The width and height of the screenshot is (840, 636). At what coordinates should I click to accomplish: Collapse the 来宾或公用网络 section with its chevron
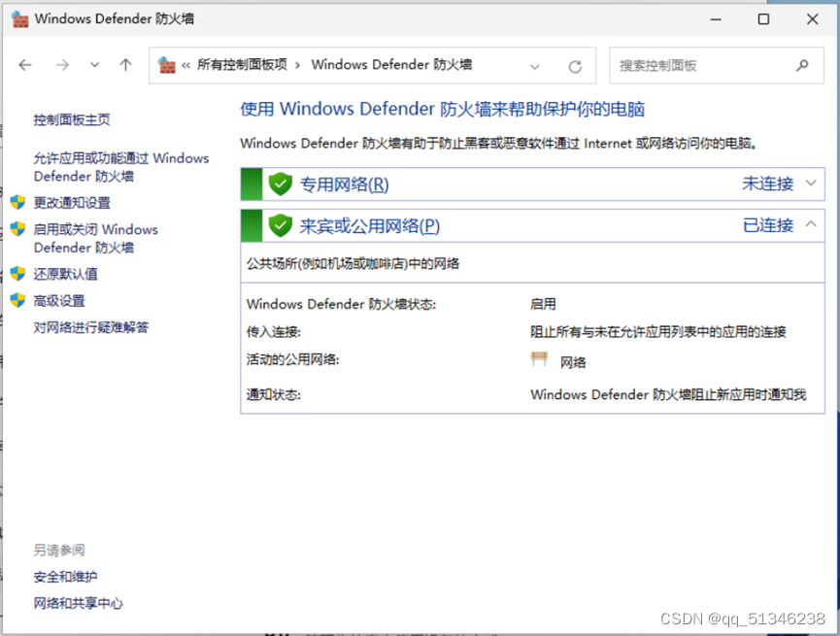coord(811,224)
